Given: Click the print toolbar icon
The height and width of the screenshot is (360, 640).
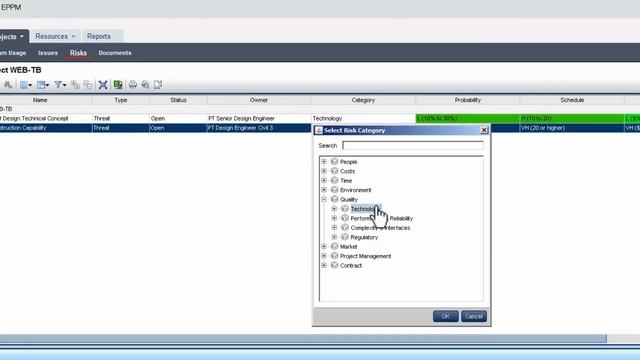Looking at the screenshot, I should [x=133, y=84].
